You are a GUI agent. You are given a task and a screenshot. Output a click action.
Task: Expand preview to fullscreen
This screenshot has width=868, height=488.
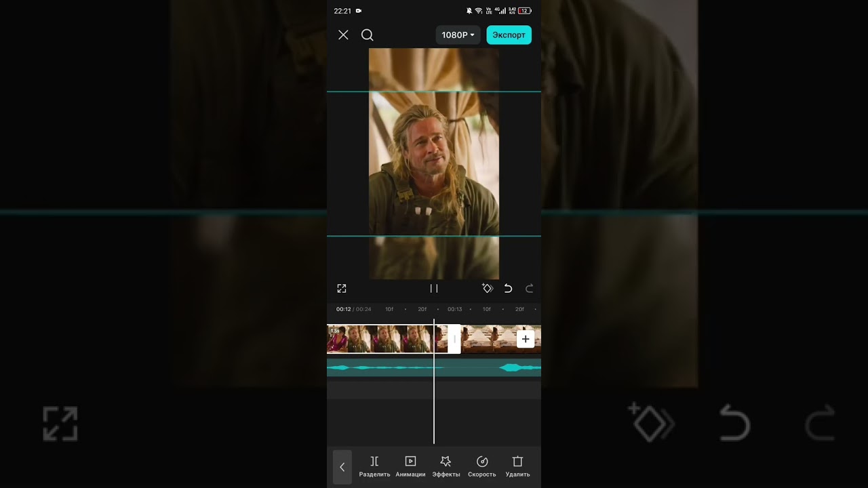(342, 289)
